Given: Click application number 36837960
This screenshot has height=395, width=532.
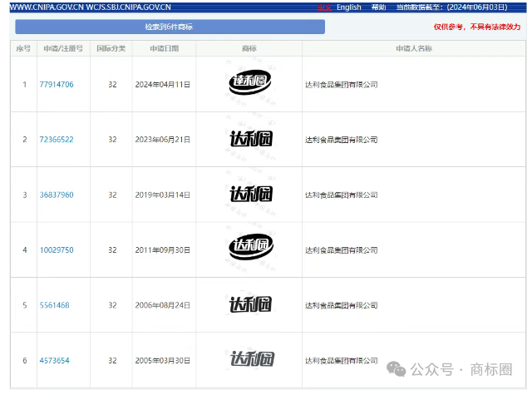Looking at the screenshot, I should pyautogui.click(x=57, y=195).
